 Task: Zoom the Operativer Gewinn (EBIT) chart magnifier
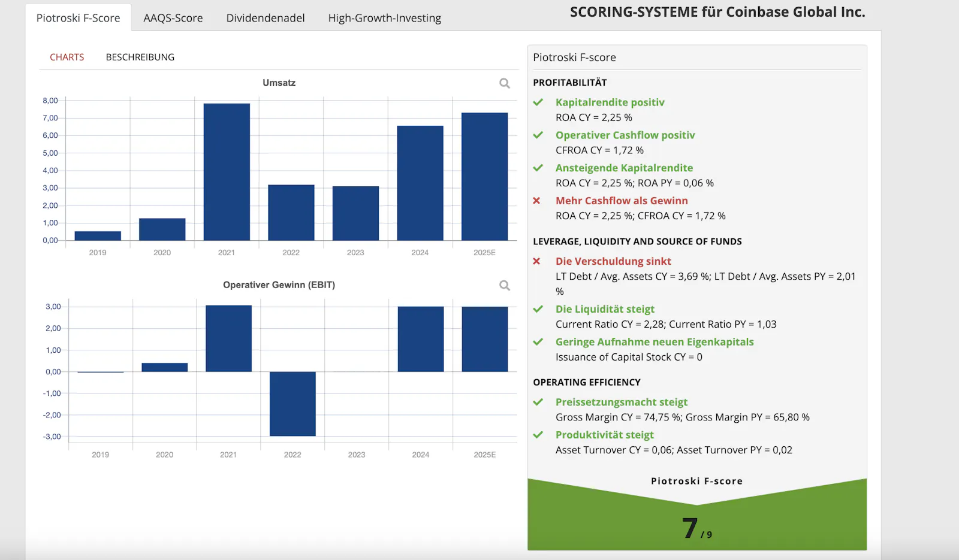point(505,286)
